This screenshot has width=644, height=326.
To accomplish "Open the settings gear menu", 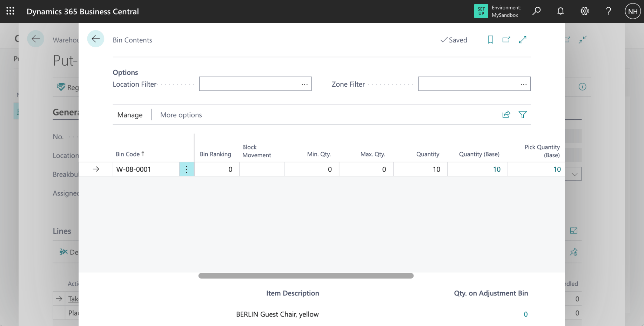I will tap(584, 11).
